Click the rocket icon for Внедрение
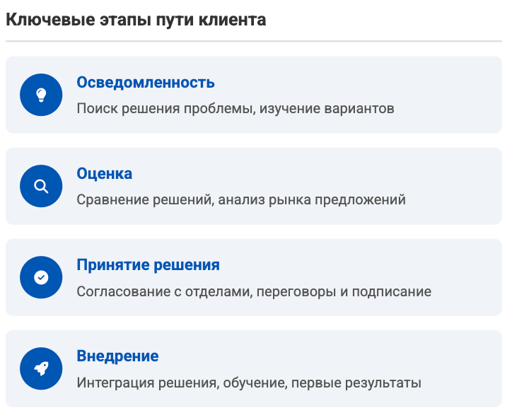 (41, 368)
